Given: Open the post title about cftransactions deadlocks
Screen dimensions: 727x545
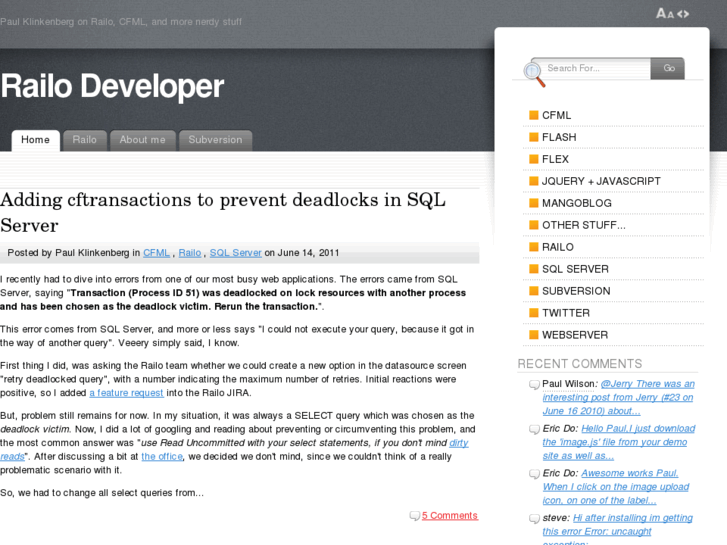Looking at the screenshot, I should 223,212.
